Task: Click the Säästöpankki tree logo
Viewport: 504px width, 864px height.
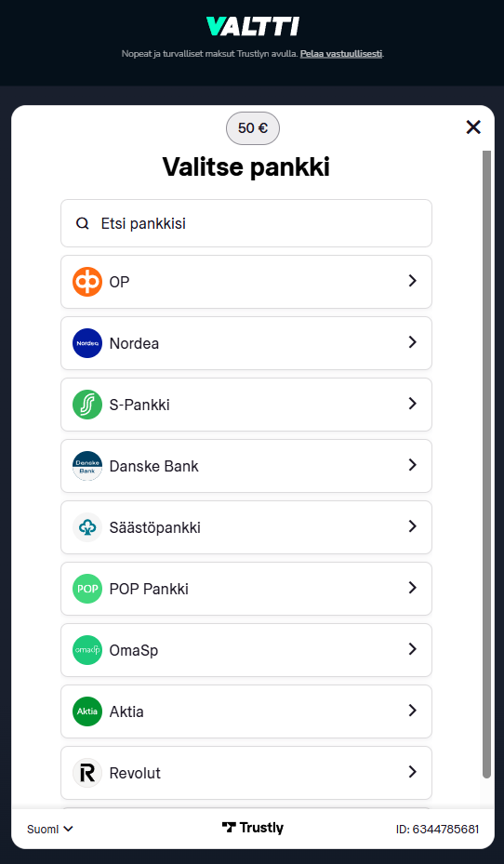Action: pyautogui.click(x=87, y=527)
